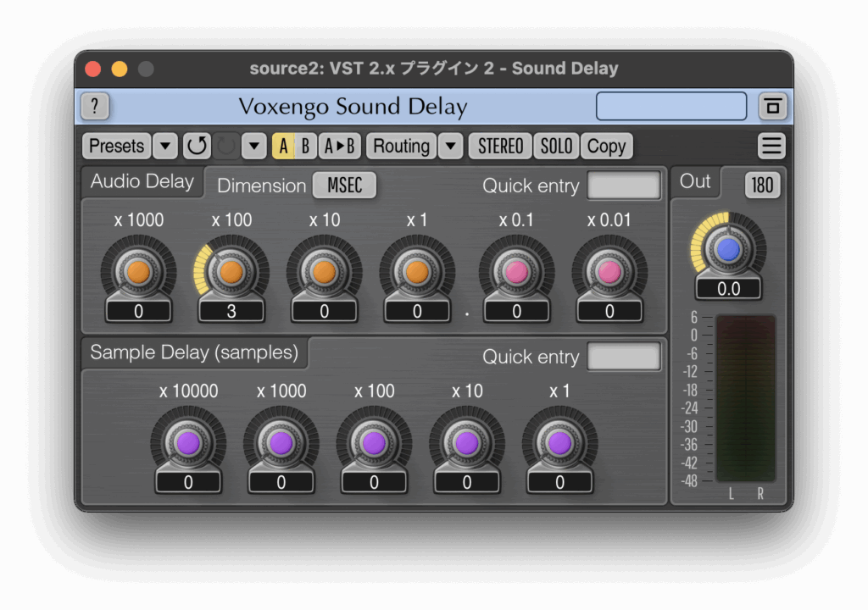Screen dimensions: 868x610
Task: Minimize the window with the yellow button
Action: [x=120, y=69]
